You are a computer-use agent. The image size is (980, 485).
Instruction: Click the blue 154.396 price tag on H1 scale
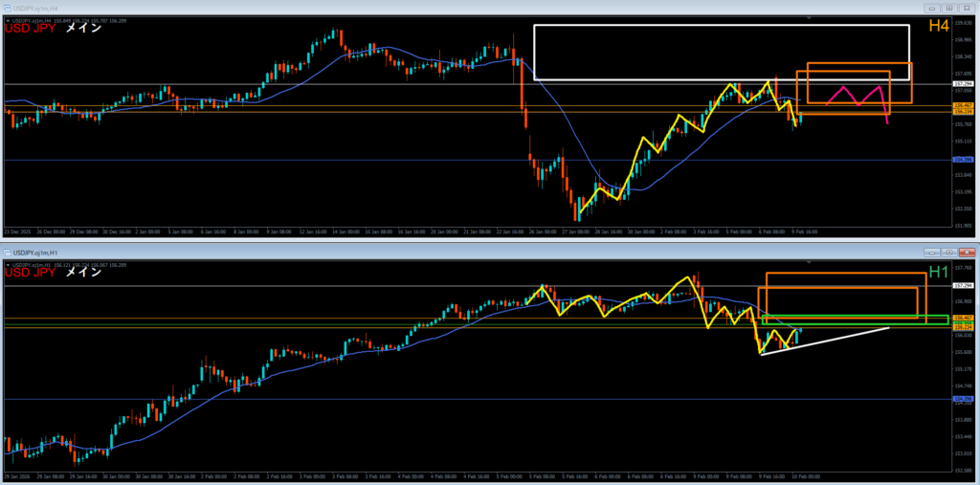pos(962,399)
